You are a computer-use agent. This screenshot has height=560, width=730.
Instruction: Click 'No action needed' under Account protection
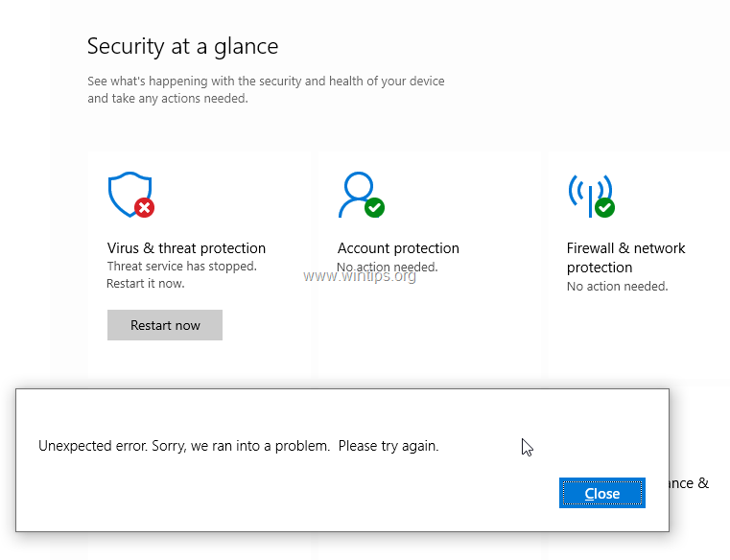tap(388, 268)
